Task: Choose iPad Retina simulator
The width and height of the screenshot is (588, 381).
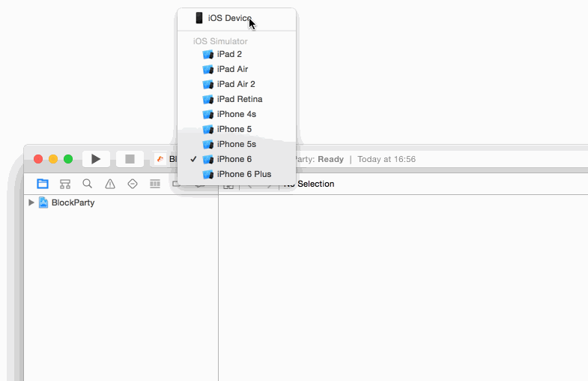Action: [x=237, y=99]
